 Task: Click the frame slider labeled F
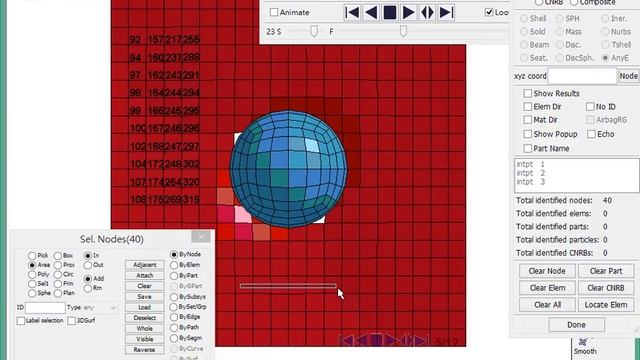tap(403, 31)
